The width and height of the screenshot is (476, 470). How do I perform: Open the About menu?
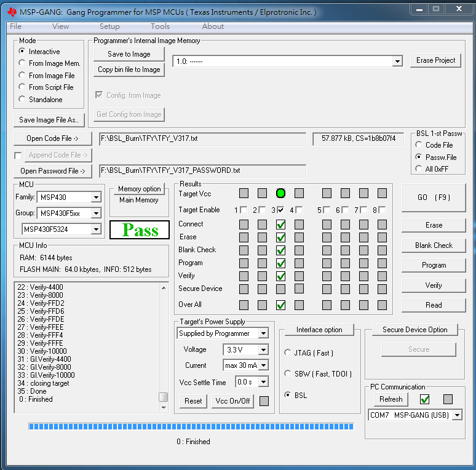[213, 26]
